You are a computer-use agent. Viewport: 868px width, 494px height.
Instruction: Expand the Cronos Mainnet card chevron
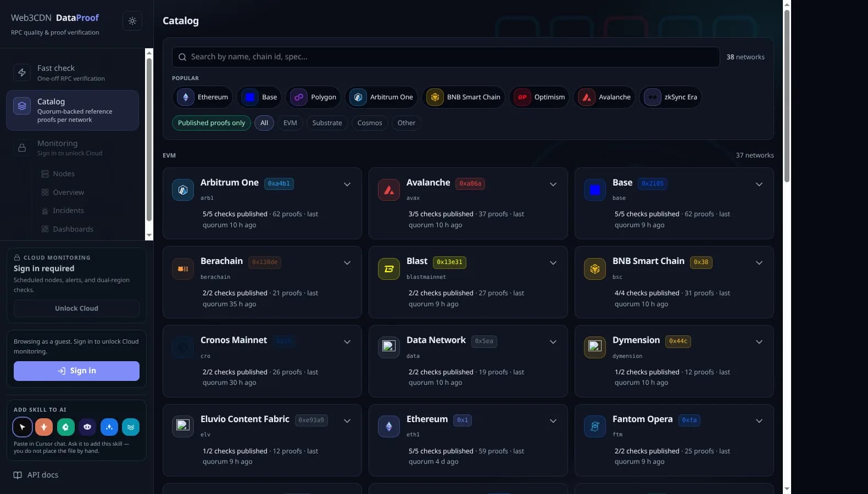pos(347,342)
